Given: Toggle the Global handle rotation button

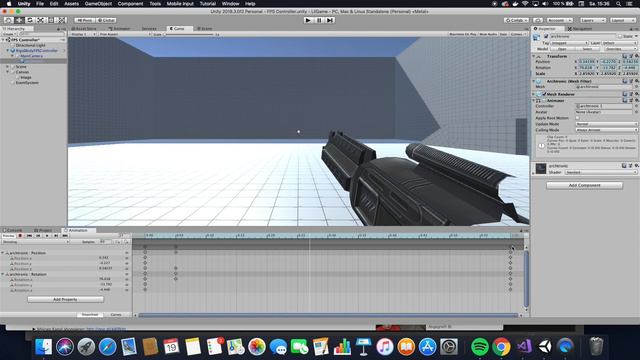Looking at the screenshot, I should (x=106, y=20).
